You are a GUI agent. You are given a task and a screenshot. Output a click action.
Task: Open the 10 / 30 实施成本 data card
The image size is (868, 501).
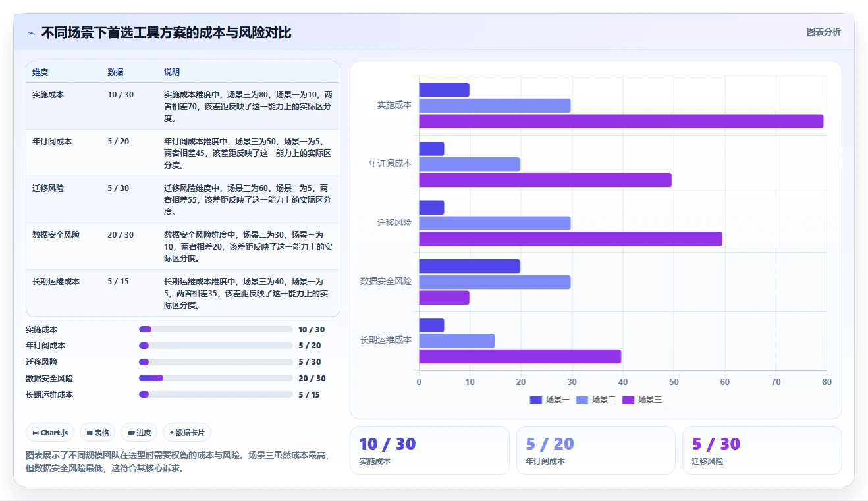[x=429, y=450]
